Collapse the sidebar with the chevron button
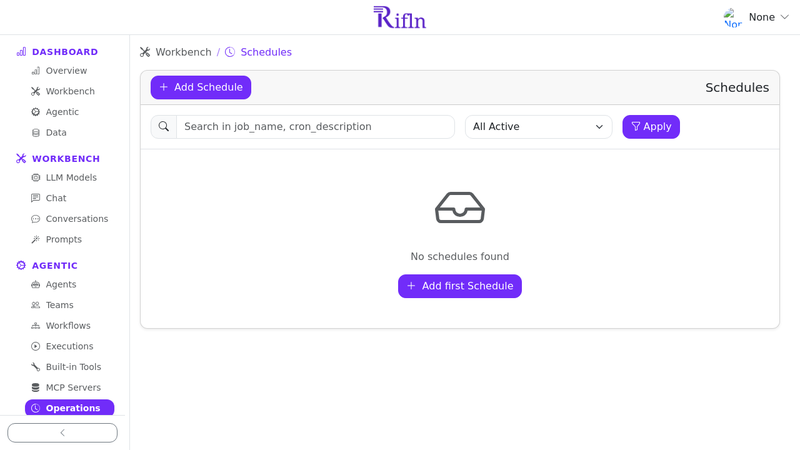Viewport: 800px width, 450px height. click(x=62, y=433)
